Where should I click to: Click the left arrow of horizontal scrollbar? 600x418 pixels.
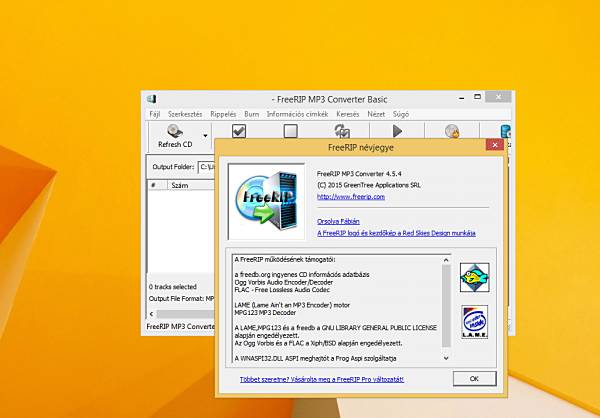tap(152, 314)
